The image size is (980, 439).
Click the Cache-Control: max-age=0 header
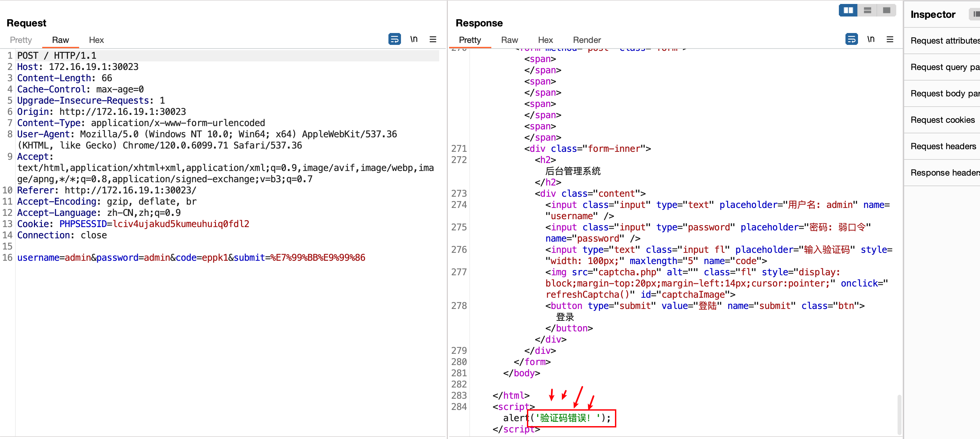pyautogui.click(x=80, y=89)
